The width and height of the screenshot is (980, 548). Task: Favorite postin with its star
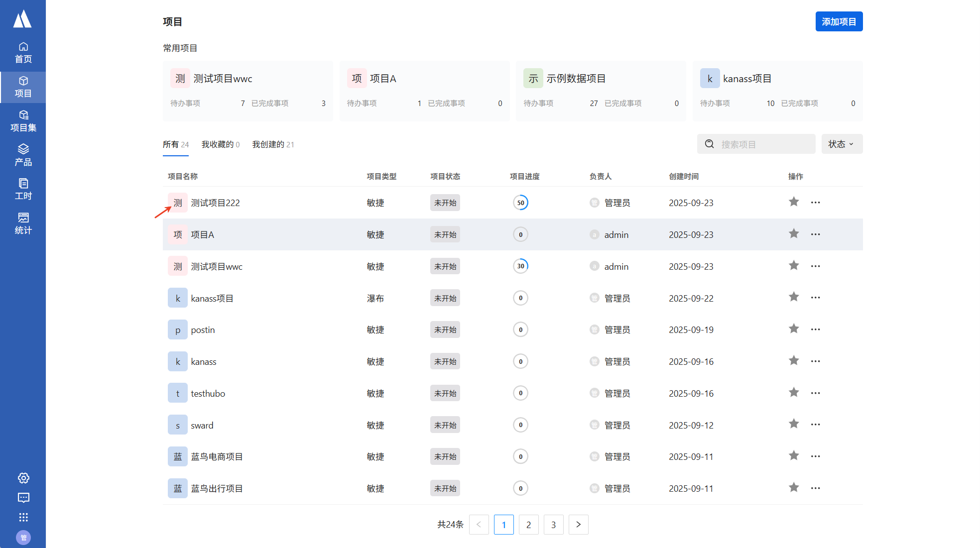794,329
